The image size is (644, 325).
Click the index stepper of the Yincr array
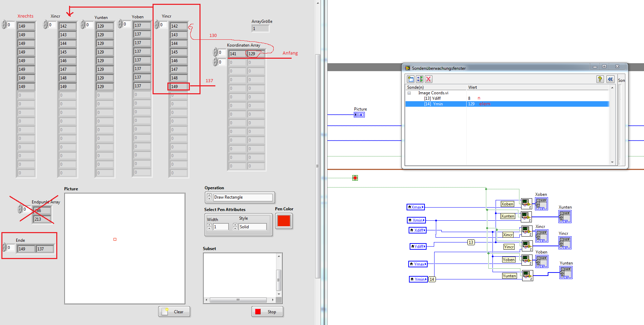coord(156,25)
